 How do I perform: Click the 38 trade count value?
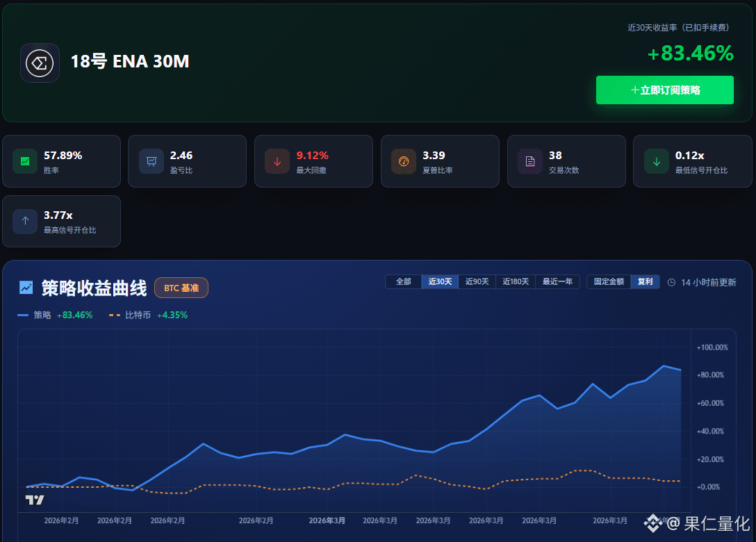[x=555, y=155]
